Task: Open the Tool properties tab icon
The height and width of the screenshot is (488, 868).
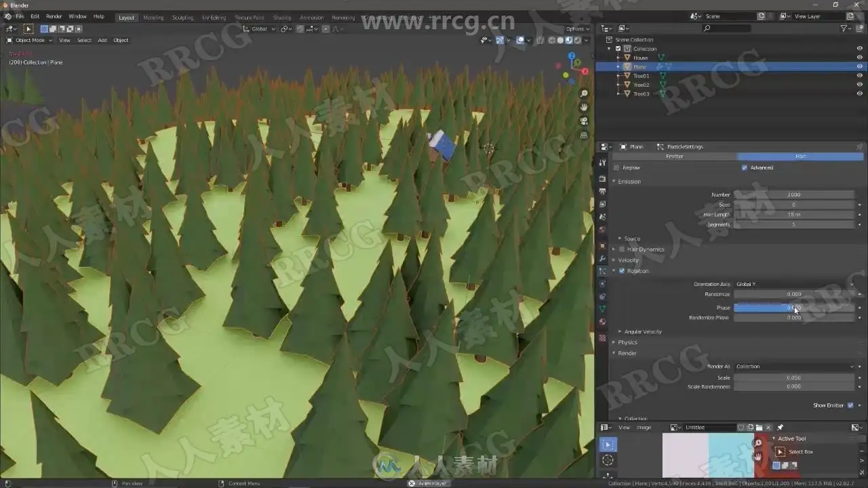Action: tap(602, 163)
